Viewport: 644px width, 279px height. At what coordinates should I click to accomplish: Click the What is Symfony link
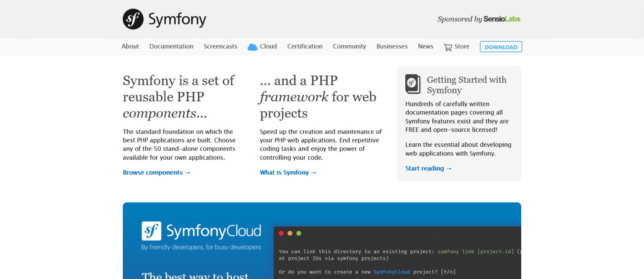288,172
